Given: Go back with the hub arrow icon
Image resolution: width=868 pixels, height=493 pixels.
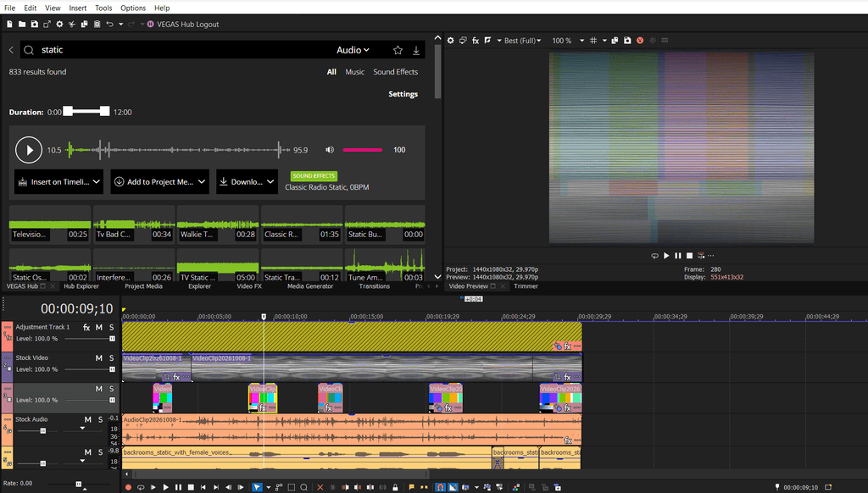Looking at the screenshot, I should [x=11, y=50].
